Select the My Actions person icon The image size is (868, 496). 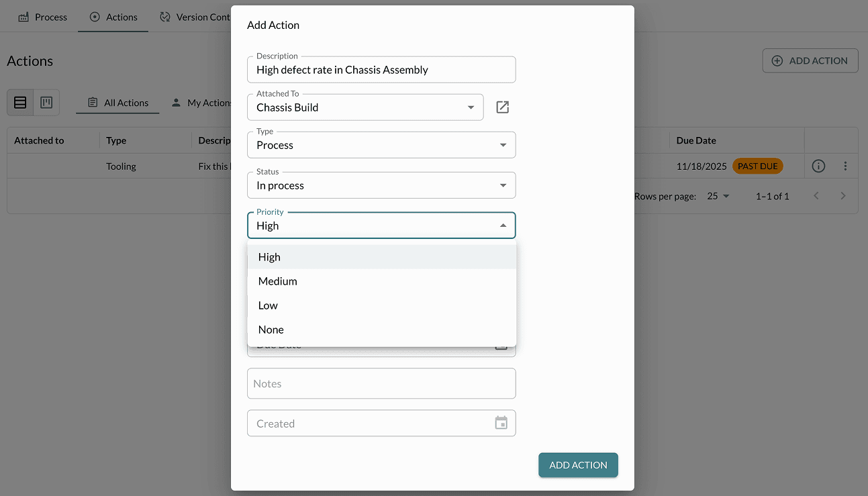[x=176, y=102]
